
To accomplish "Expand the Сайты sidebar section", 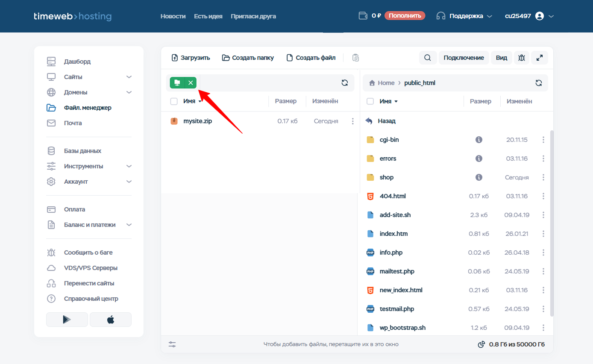I will [129, 77].
